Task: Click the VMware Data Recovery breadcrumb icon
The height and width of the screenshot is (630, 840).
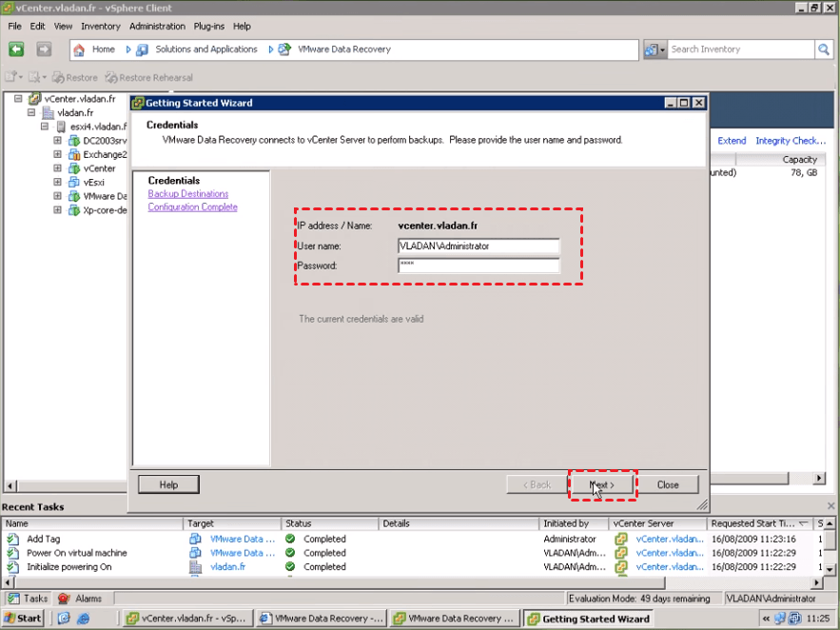Action: click(x=283, y=49)
